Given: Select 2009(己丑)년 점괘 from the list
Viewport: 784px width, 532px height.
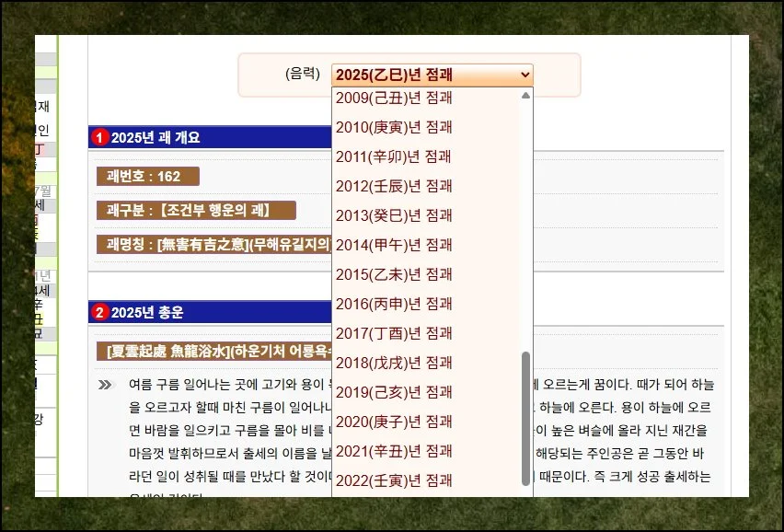Looking at the screenshot, I should pyautogui.click(x=394, y=98).
